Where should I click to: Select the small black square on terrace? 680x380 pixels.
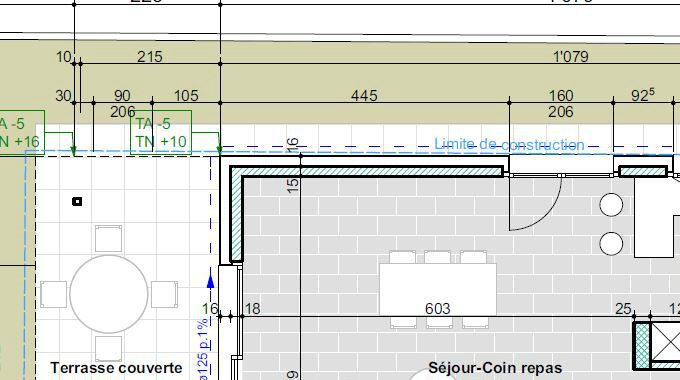pos(77,201)
